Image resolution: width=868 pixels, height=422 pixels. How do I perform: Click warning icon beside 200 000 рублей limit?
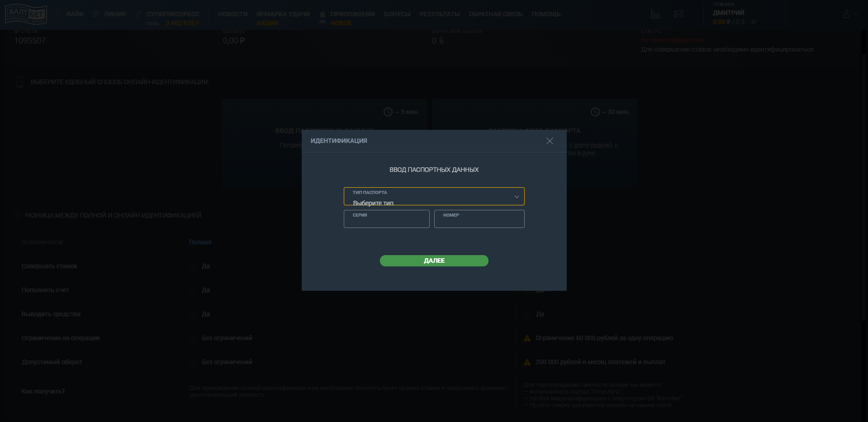527,362
